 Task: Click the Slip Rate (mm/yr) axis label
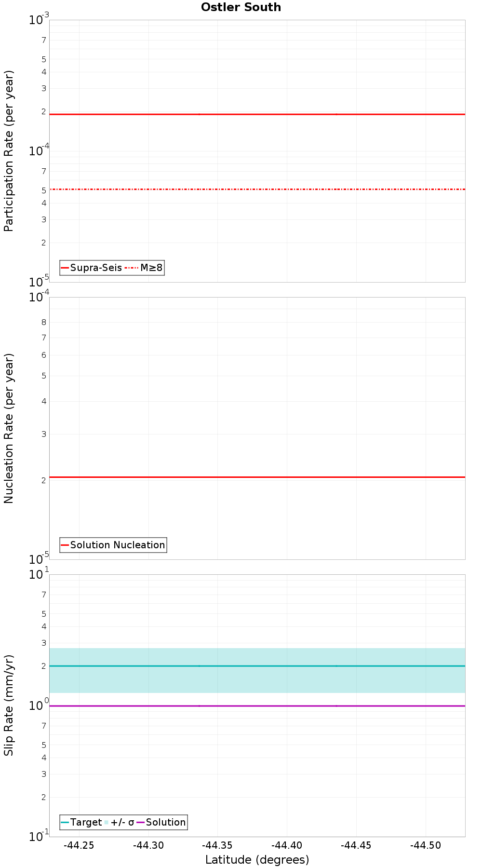9,705
